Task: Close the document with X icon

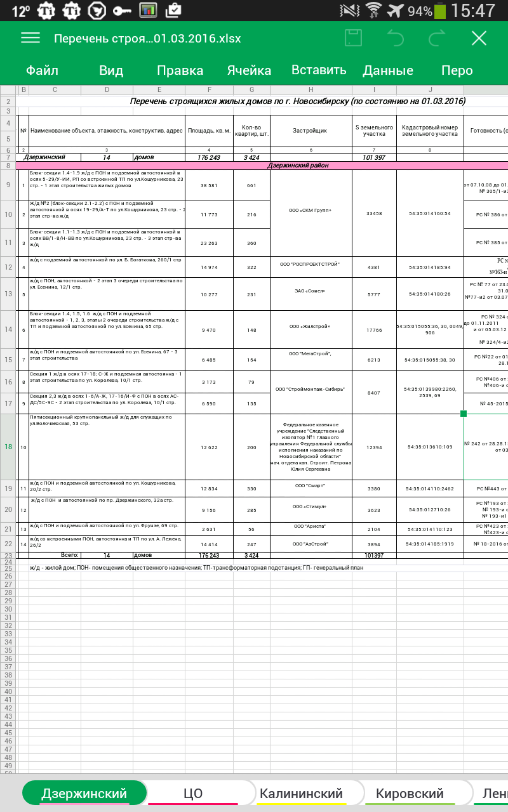Action: point(479,38)
